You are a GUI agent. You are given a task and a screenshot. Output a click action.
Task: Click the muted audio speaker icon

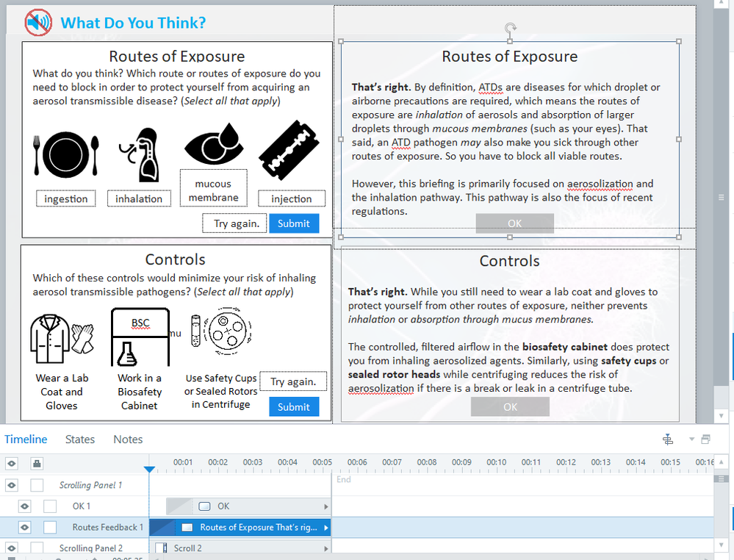pos(38,22)
